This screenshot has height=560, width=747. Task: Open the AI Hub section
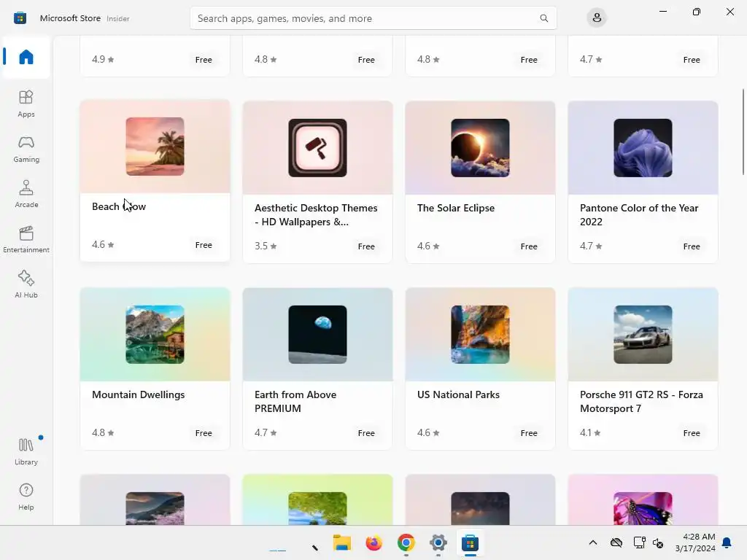click(26, 284)
